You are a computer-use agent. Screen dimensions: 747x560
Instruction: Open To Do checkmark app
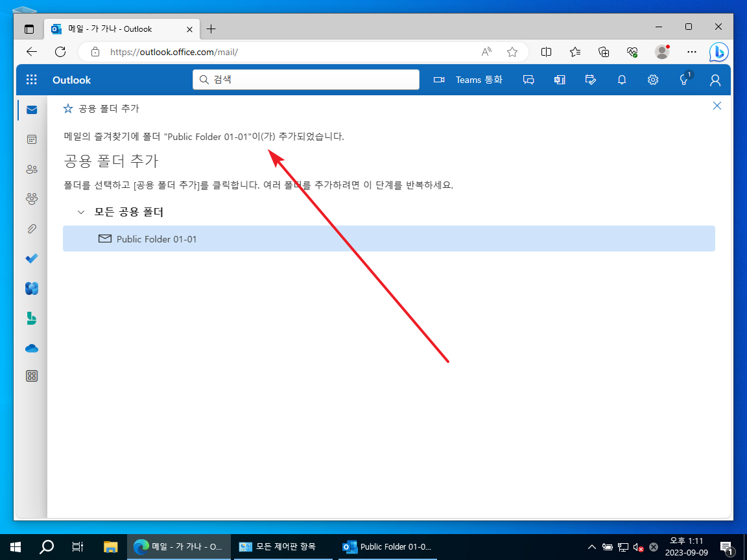point(32,259)
